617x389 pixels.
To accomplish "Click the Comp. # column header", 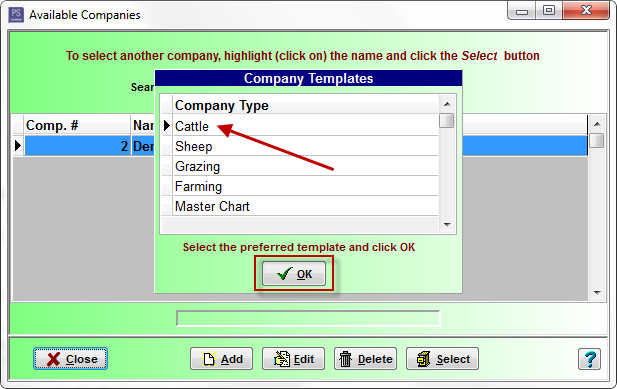I will [x=77, y=125].
